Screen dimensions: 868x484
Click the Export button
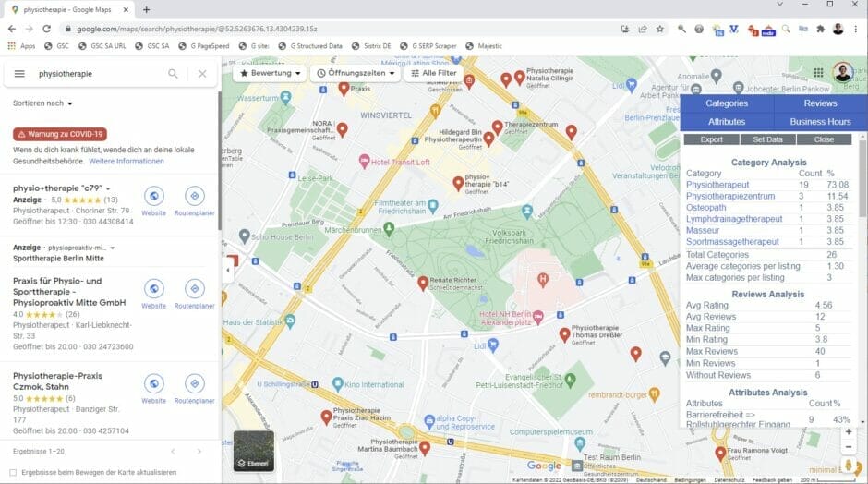(x=711, y=139)
